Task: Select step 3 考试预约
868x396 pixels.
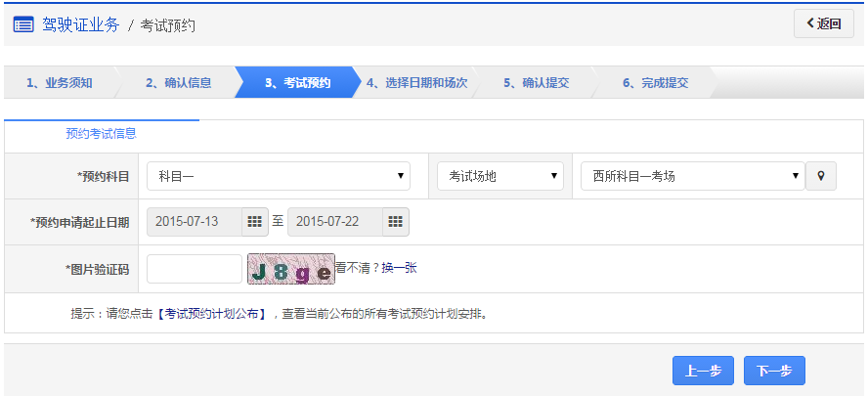Action: 297,83
